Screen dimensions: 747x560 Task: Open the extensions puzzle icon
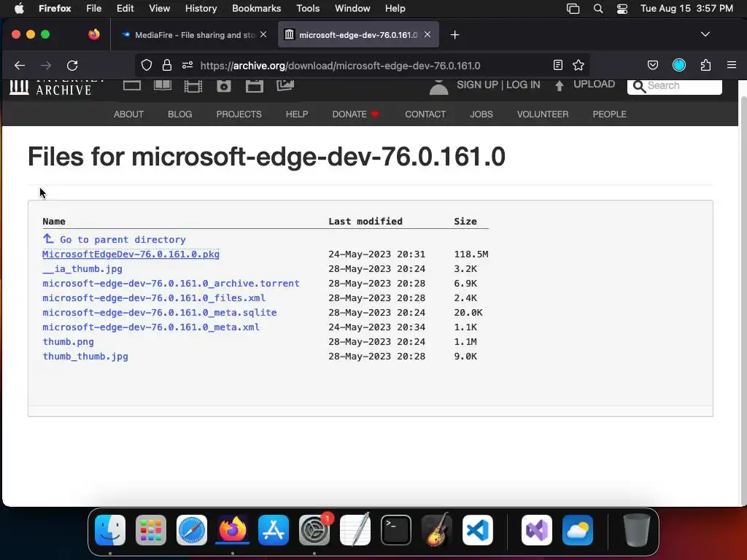(x=705, y=65)
